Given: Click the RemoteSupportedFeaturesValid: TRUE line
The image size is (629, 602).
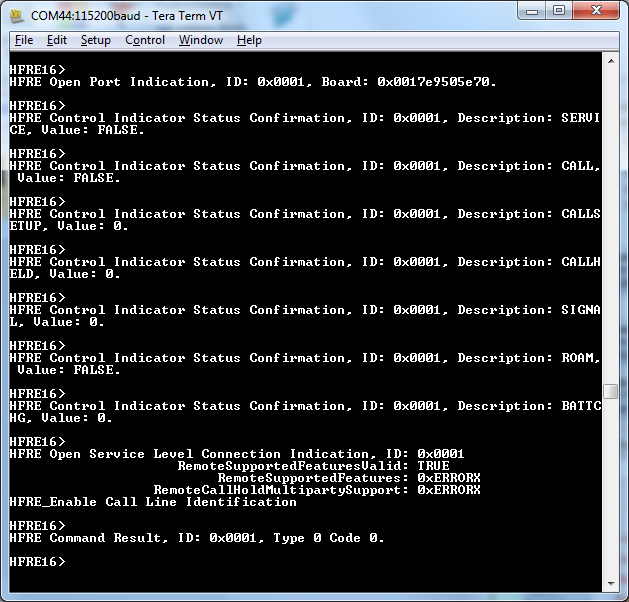Looking at the screenshot, I should tap(313, 466).
